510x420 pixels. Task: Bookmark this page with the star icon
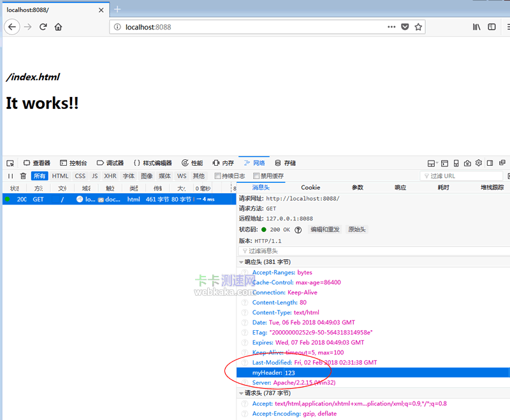click(x=418, y=27)
